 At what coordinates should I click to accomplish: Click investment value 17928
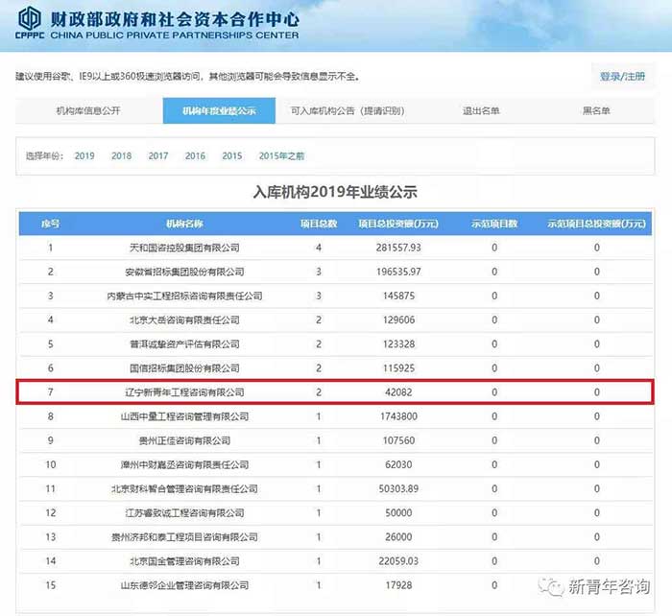(398, 585)
